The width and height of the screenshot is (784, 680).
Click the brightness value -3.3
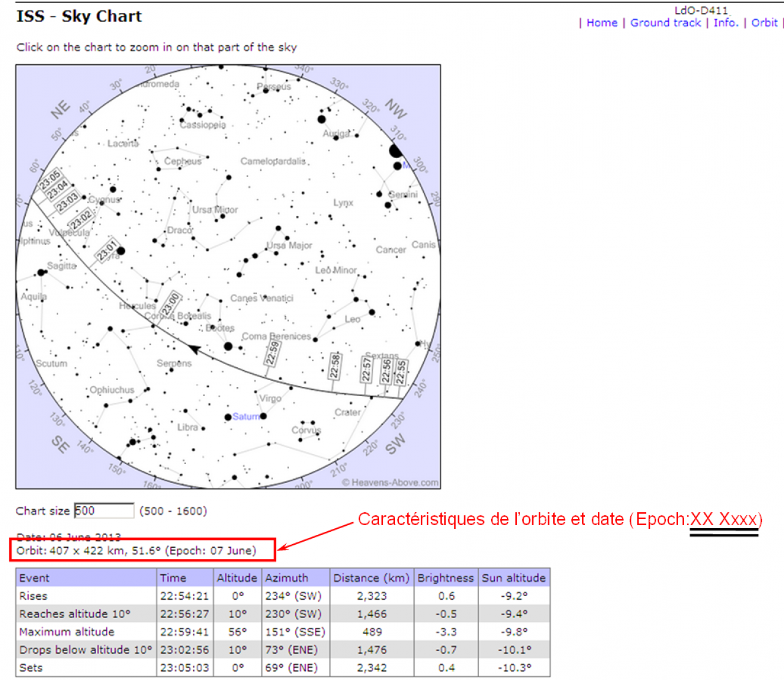coord(447,632)
